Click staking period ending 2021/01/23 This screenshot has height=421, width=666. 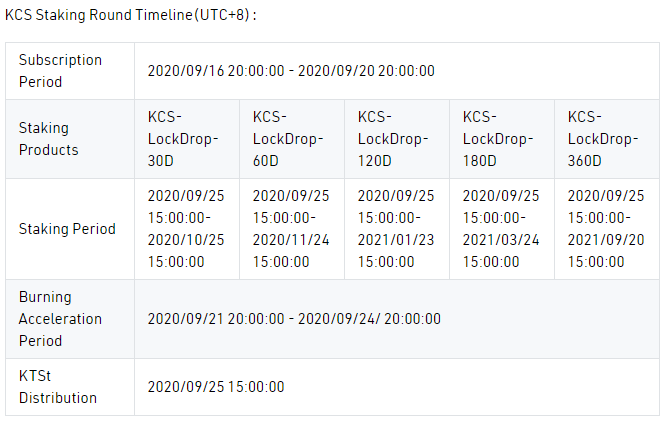[x=396, y=229]
